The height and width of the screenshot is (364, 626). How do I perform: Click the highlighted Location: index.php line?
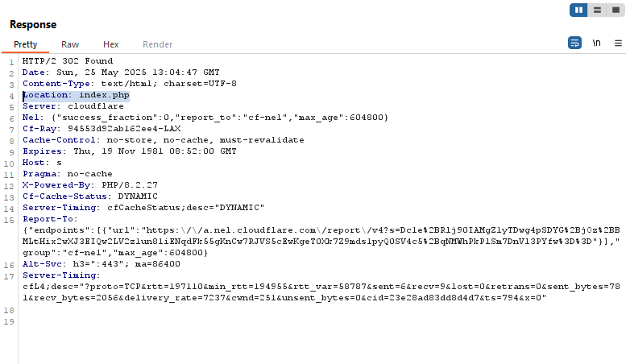tap(76, 95)
